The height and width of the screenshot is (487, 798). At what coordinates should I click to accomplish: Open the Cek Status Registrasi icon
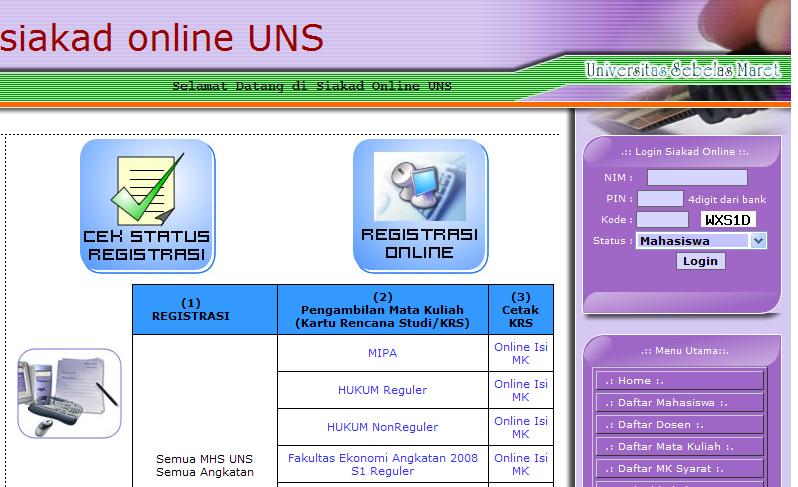click(x=148, y=206)
